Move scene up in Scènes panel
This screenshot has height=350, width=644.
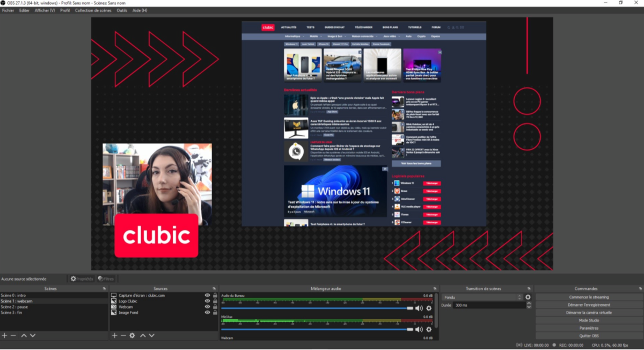[24, 335]
